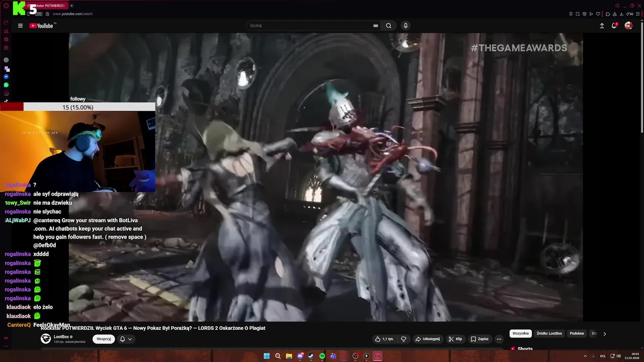Open WhatsApp in the browser sidebar
Viewport: 644px width, 362px height.
point(6,85)
